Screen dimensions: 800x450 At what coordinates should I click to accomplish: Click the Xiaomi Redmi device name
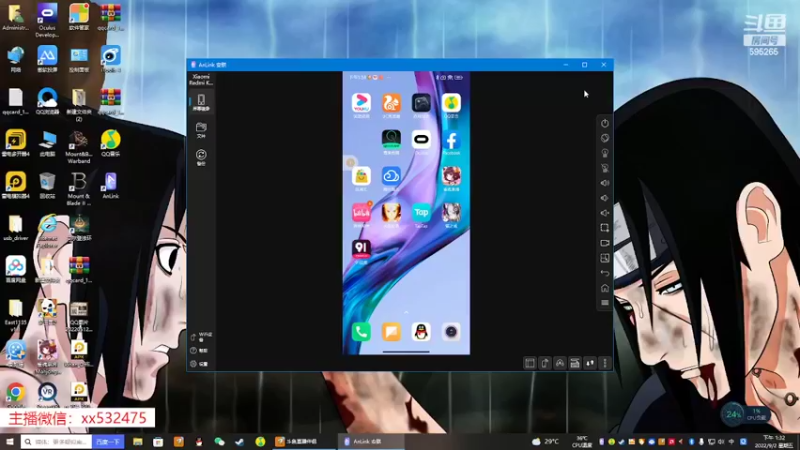pyautogui.click(x=201, y=80)
